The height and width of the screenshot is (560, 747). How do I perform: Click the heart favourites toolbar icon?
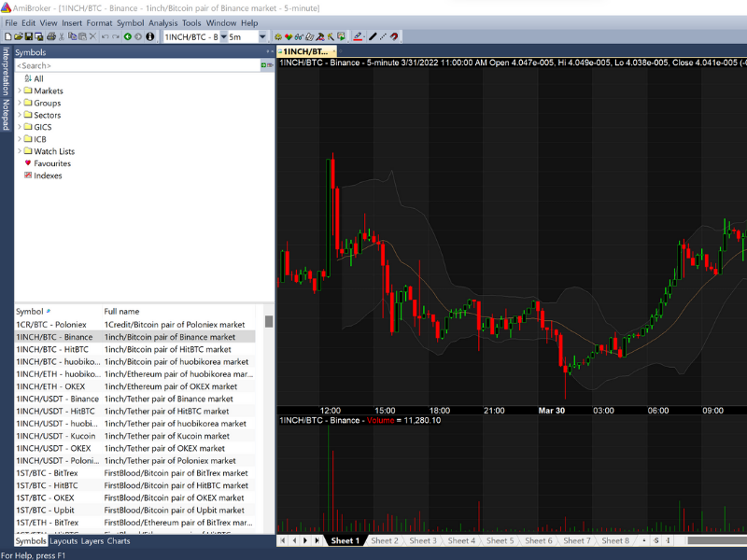(289, 36)
